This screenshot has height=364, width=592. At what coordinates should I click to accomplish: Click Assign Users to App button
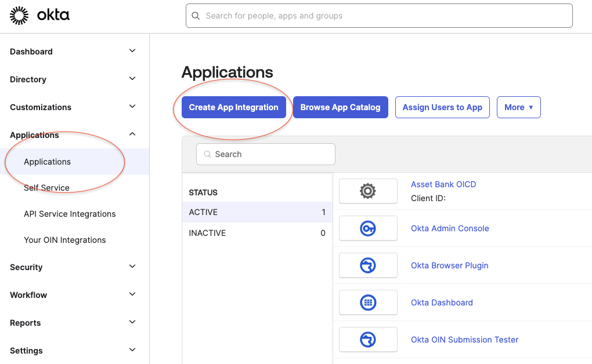point(442,107)
